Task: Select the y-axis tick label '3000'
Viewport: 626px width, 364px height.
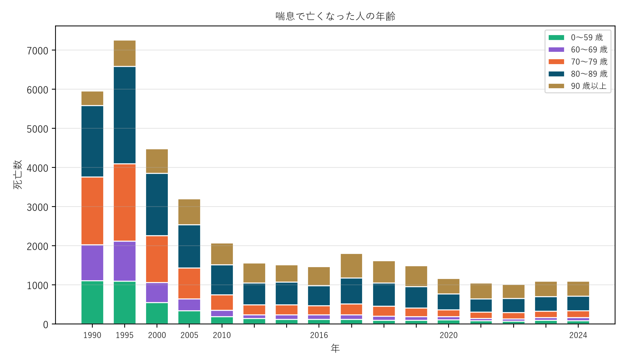Action: (x=38, y=207)
